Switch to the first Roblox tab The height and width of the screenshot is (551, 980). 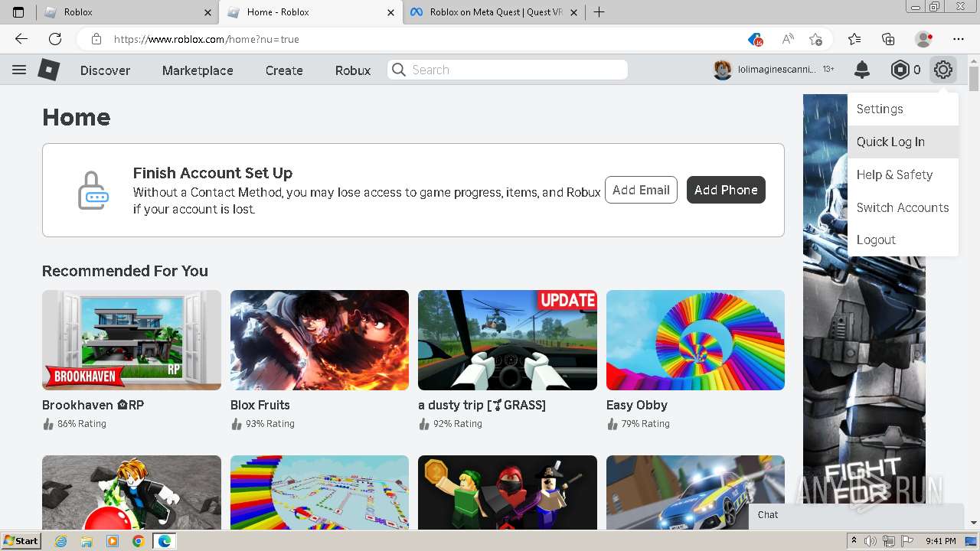(x=126, y=12)
